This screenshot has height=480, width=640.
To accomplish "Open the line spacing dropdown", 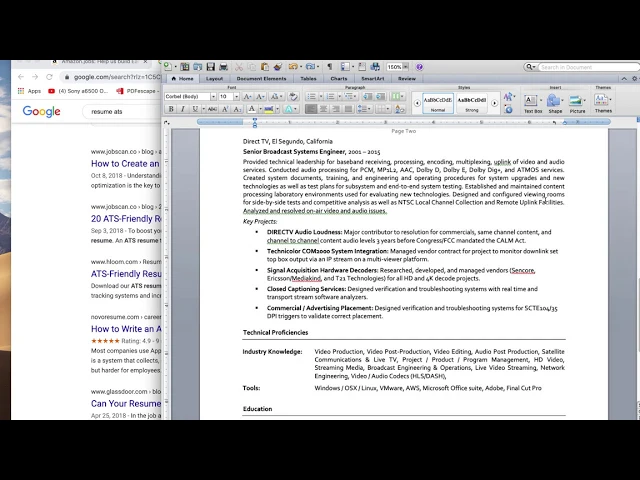I will click(363, 109).
